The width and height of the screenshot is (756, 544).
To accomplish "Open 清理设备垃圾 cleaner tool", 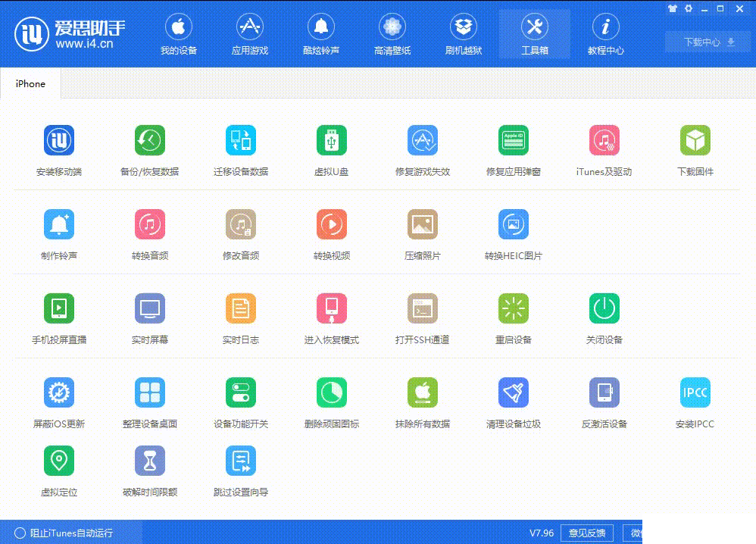I will (514, 392).
